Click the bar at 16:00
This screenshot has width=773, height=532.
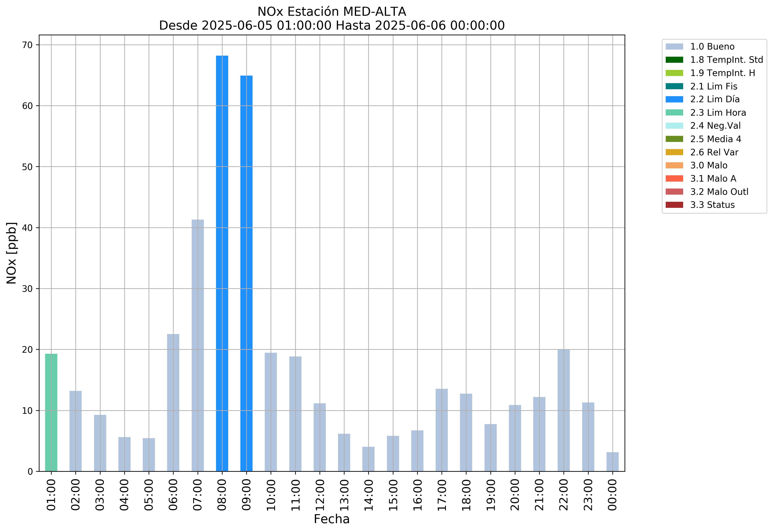point(417,451)
